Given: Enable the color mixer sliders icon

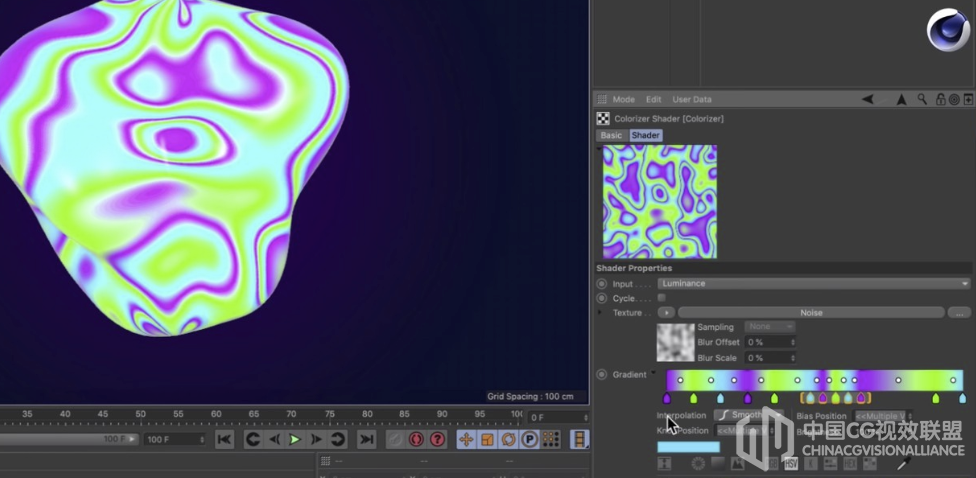Looking at the screenshot, I should pos(830,464).
